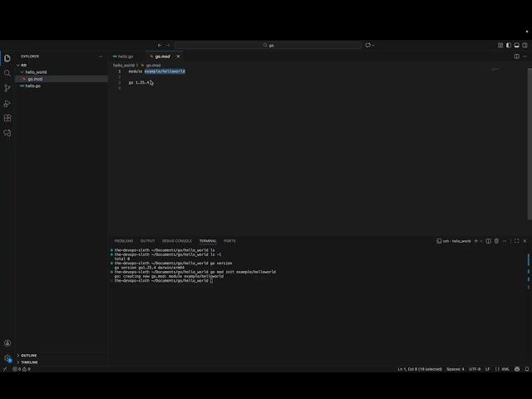The height and width of the screenshot is (399, 532).
Task: Open the Customize Layout icon
Action: 500,45
